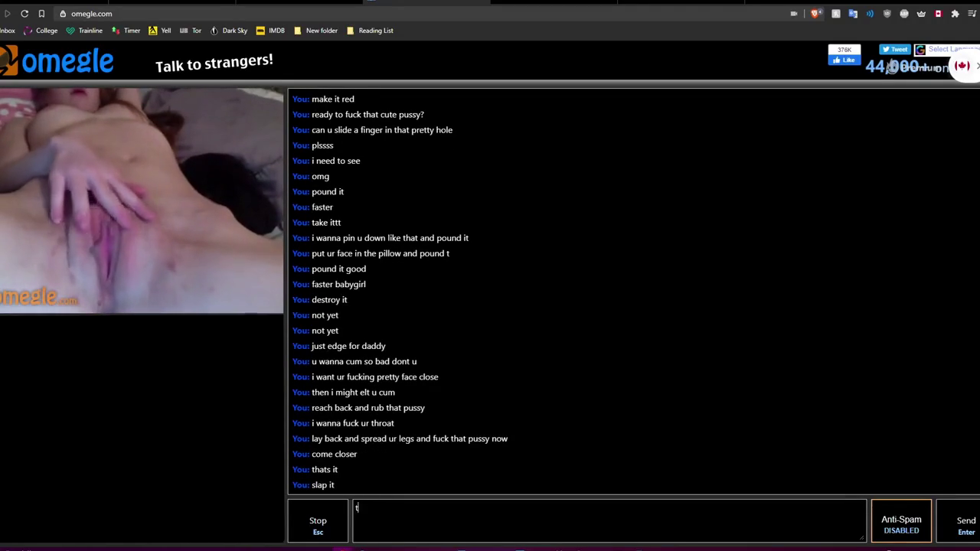
Task: Go forward with the browser forward arrow
Action: coord(8,14)
